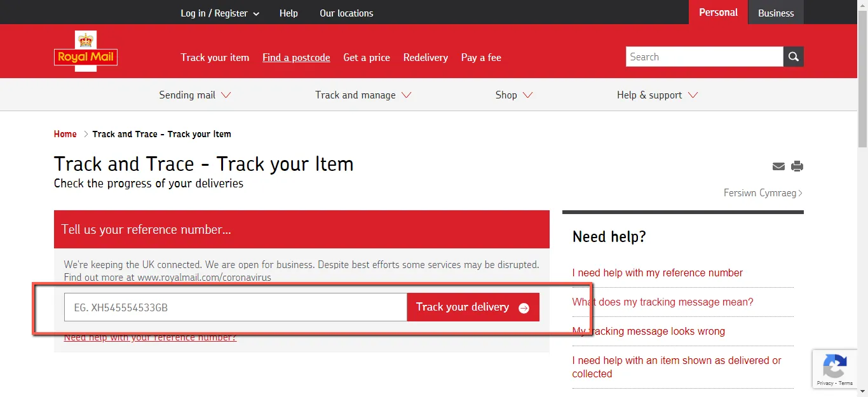Expand the Help & support menu

657,95
